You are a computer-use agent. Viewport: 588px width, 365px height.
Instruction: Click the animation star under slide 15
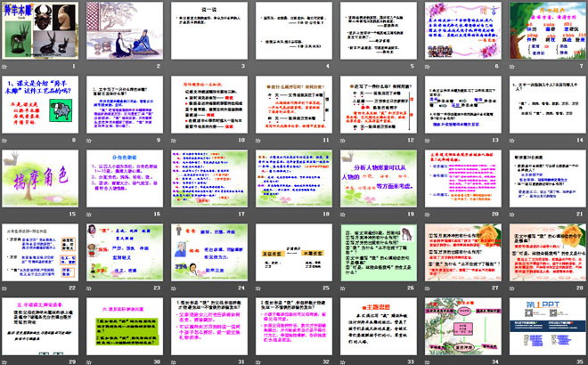coord(4,215)
